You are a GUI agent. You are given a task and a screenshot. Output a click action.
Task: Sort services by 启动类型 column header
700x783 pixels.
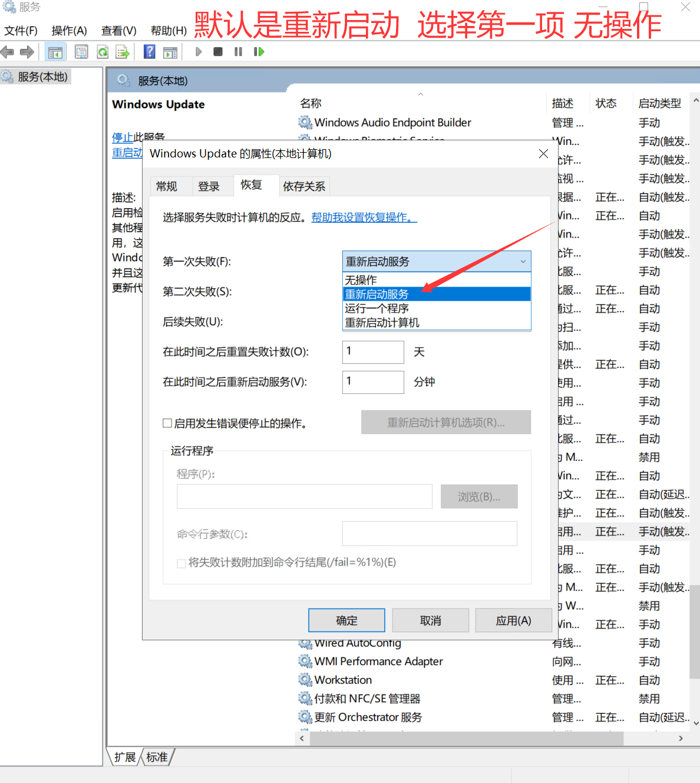[x=660, y=103]
